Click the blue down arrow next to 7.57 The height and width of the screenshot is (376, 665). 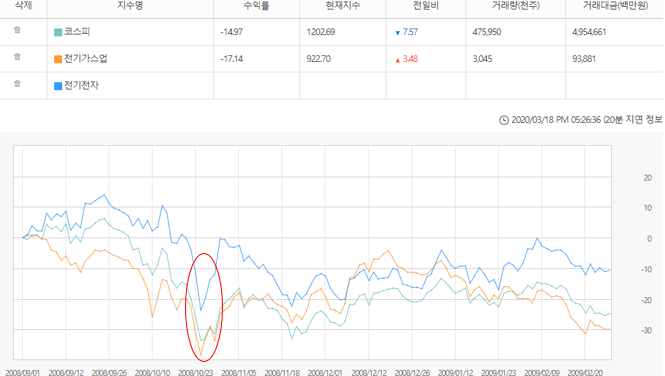(x=397, y=33)
